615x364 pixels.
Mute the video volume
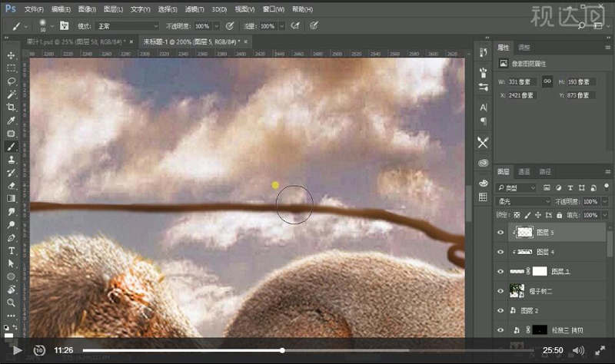coord(578,350)
